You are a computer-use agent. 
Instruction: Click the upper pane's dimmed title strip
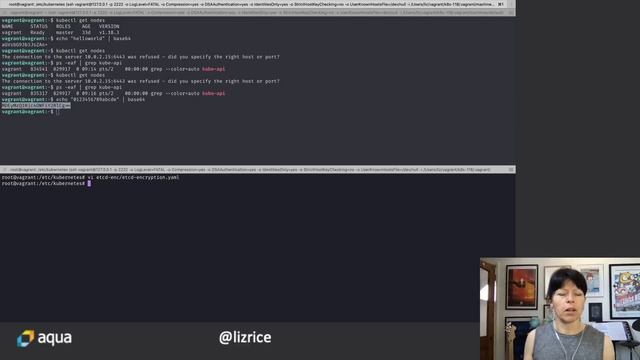tap(258, 13)
